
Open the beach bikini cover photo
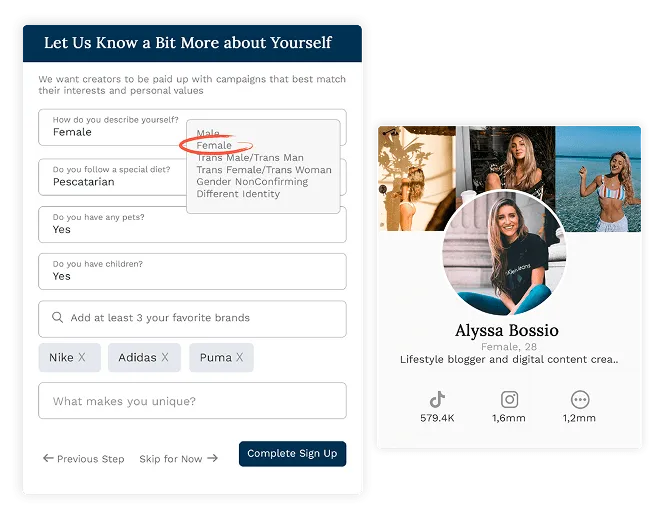[x=598, y=179]
